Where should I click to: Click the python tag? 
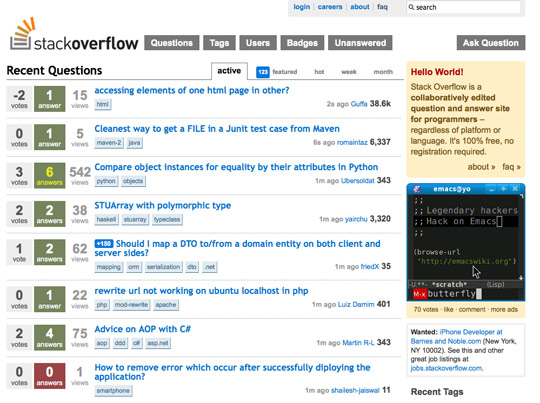pos(106,181)
